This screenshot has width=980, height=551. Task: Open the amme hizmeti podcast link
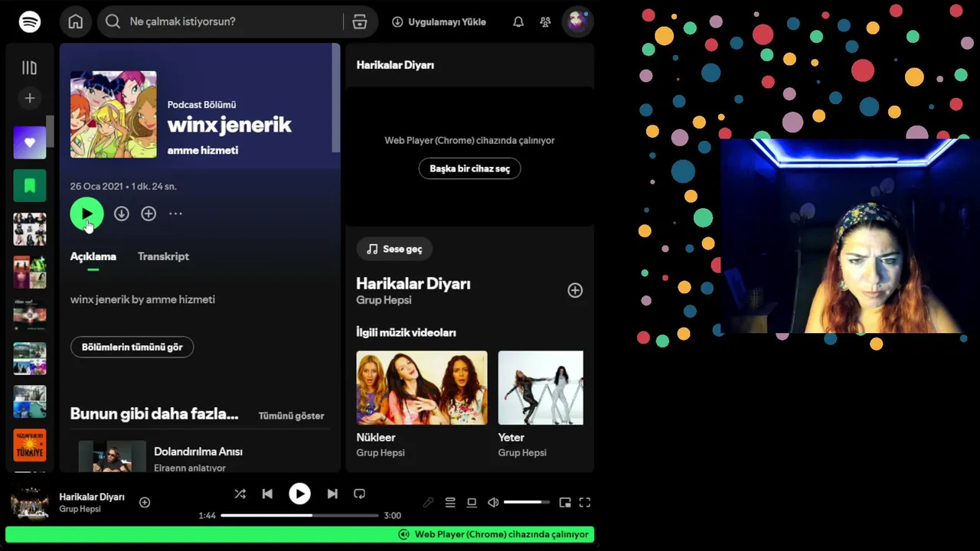[x=203, y=150]
